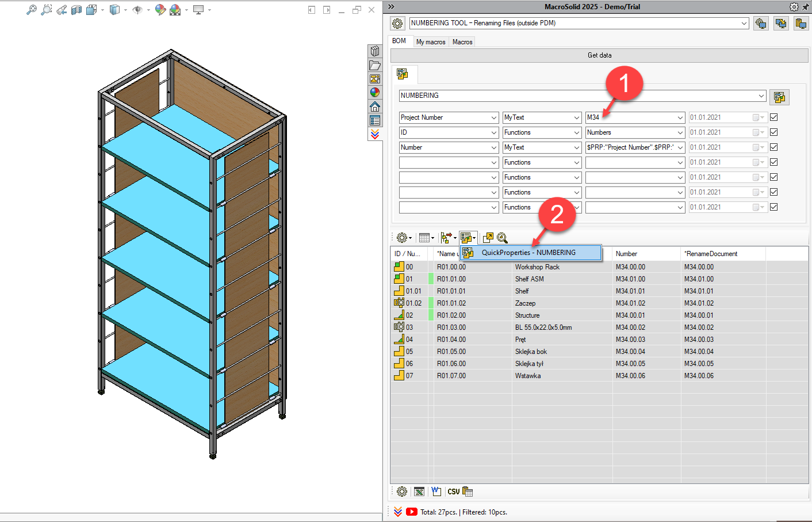Click the second icon right of NUMBERING TOOL dropdown

[781, 24]
